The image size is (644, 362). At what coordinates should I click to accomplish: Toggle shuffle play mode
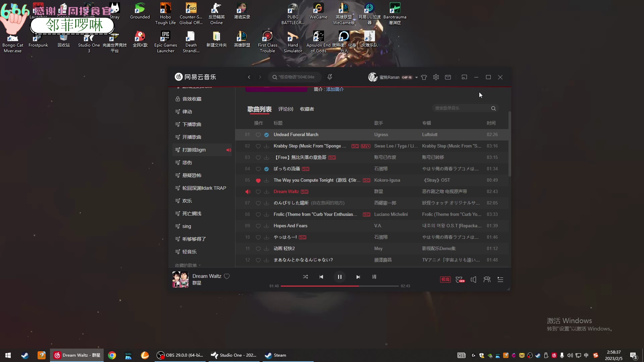(305, 277)
